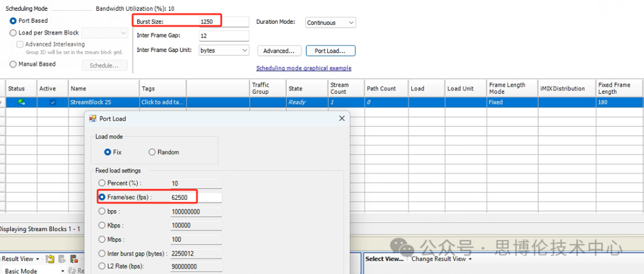Click the StreamBlock 25 status icon
Screen dimensions: 644x274
[21, 102]
